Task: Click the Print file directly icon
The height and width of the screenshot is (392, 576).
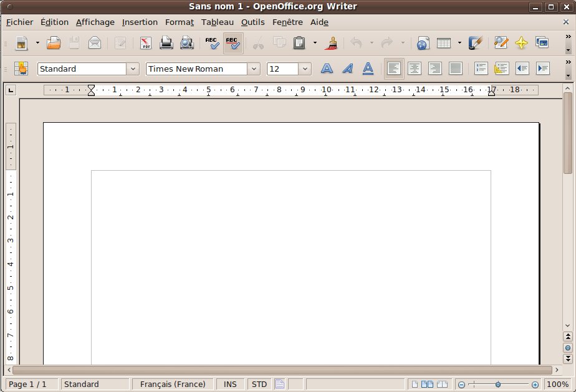Action: [166, 43]
